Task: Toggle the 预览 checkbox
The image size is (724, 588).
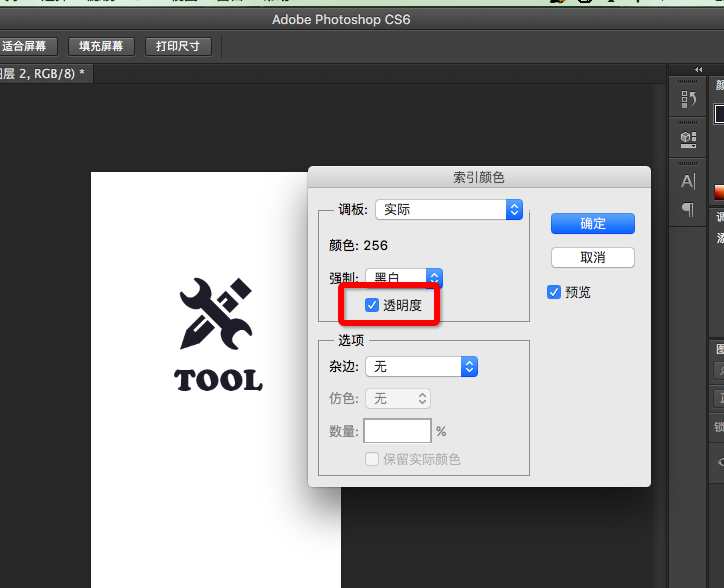Action: point(554,292)
